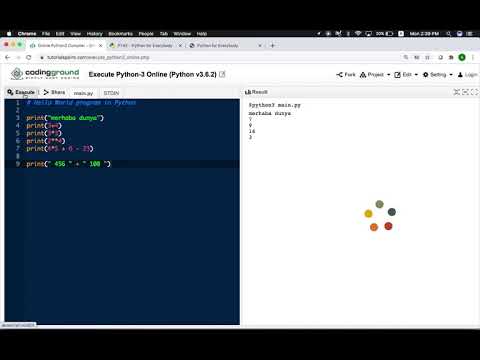
Task: Open the Edit menu in macOS menu bar
Action: click(x=60, y=34)
